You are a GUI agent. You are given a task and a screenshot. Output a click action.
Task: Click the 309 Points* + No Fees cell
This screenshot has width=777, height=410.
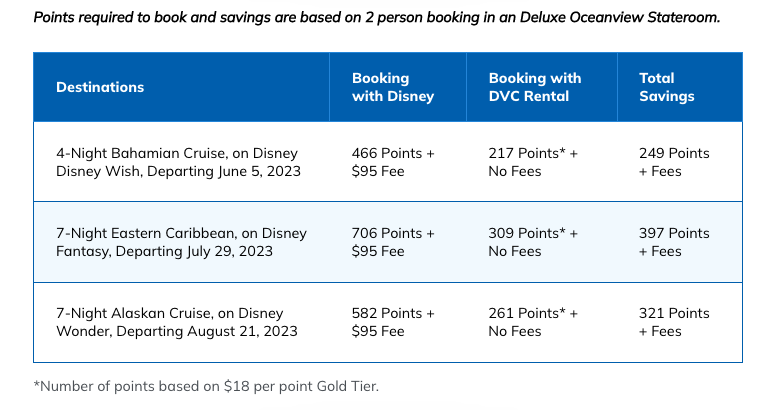[533, 242]
